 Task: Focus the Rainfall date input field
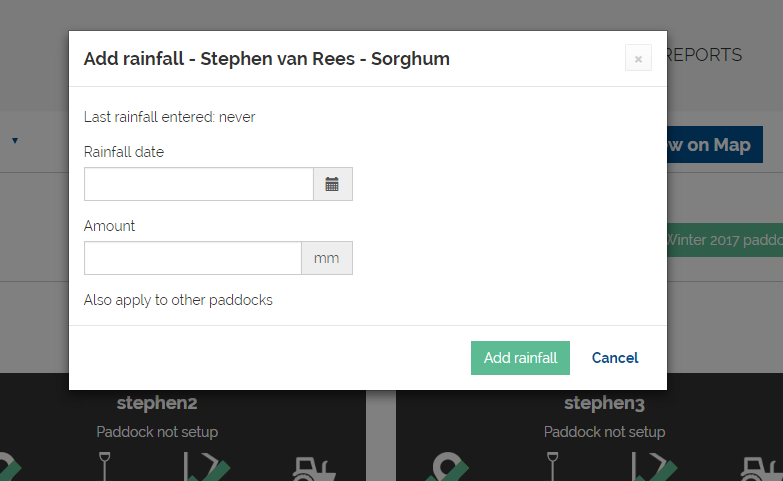(198, 184)
